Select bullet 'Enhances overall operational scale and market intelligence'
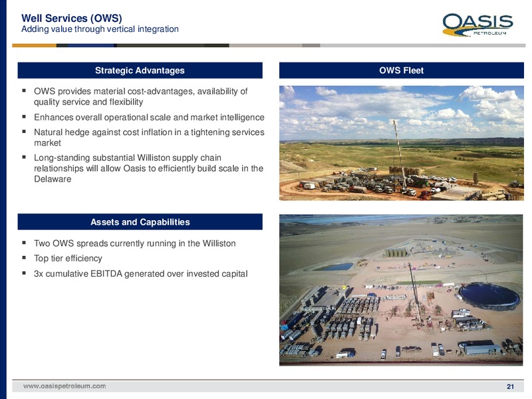 (x=149, y=118)
